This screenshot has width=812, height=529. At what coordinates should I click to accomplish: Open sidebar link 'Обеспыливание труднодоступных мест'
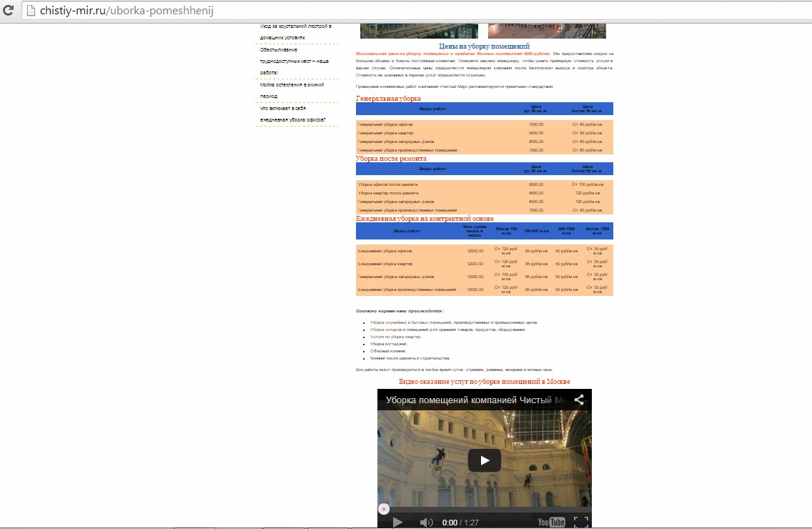[294, 61]
